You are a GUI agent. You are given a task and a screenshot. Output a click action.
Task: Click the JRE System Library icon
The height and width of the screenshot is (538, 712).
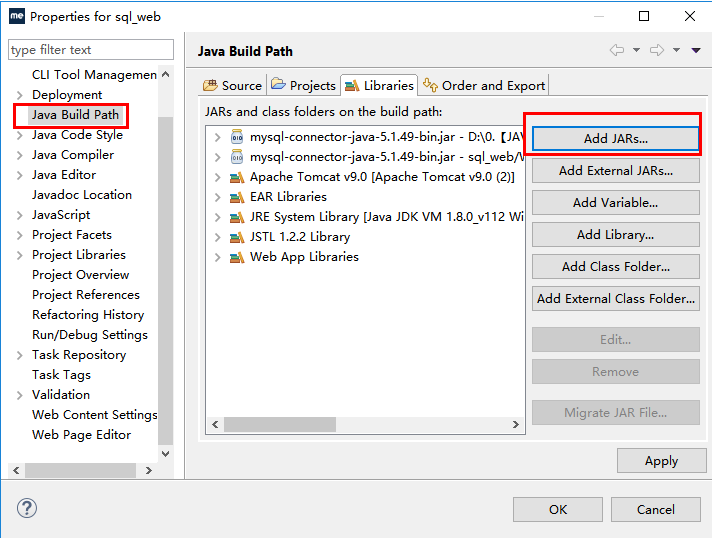(237, 217)
